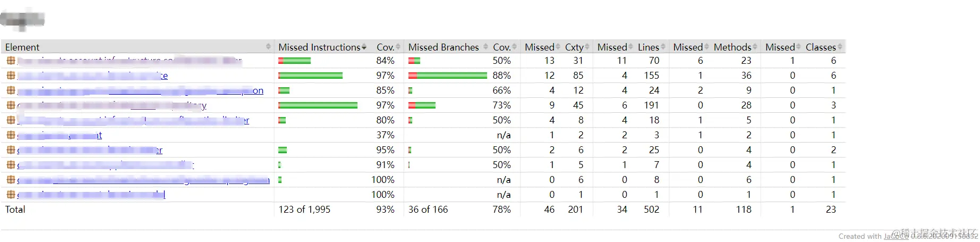Click package icon of the row with 191 lines

[11, 105]
